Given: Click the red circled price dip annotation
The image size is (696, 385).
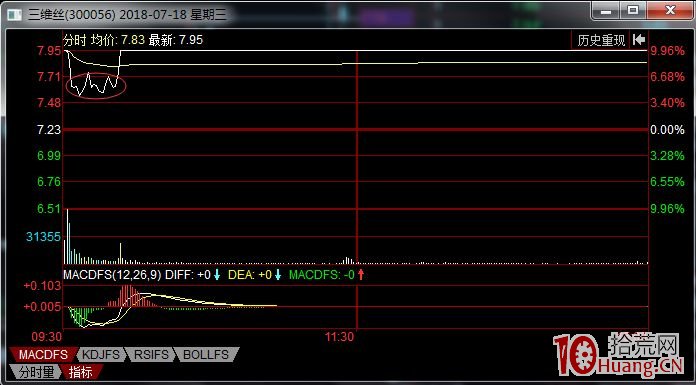Looking at the screenshot, I should (x=96, y=85).
